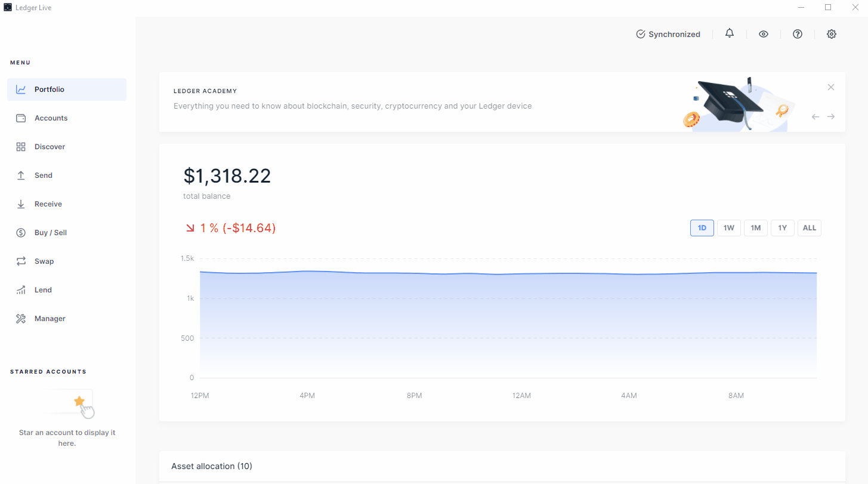Click the LEDGER ACADEMY banner title
The height and width of the screenshot is (484, 868).
click(x=205, y=91)
